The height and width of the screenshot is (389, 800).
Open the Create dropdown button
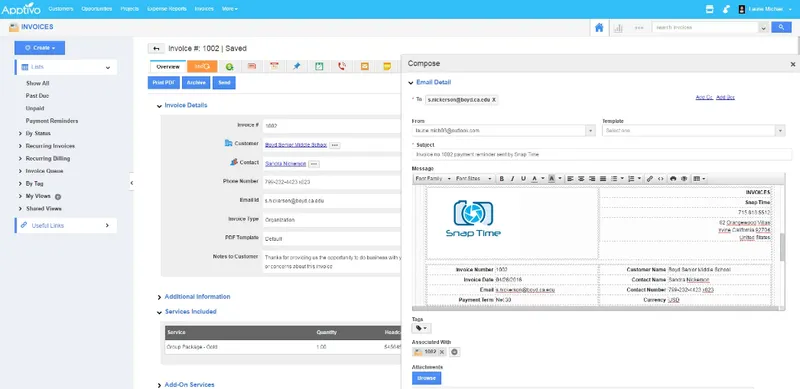tap(40, 48)
